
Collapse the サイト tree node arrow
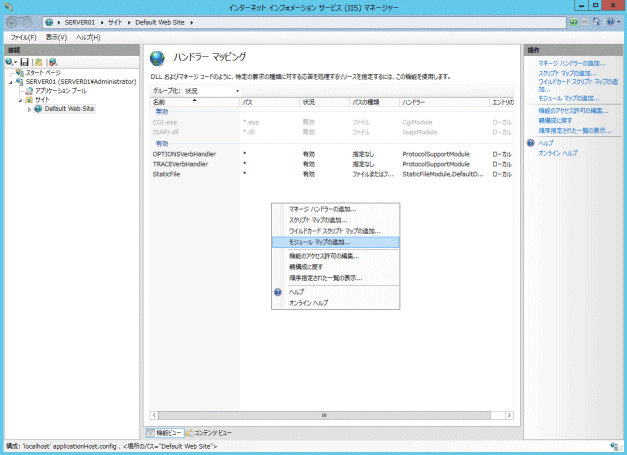pos(20,100)
